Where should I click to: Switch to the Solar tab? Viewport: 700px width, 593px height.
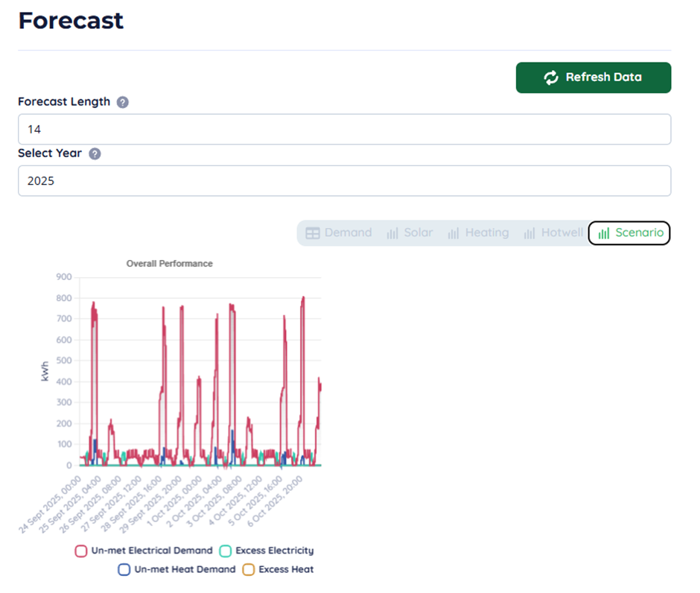click(410, 232)
